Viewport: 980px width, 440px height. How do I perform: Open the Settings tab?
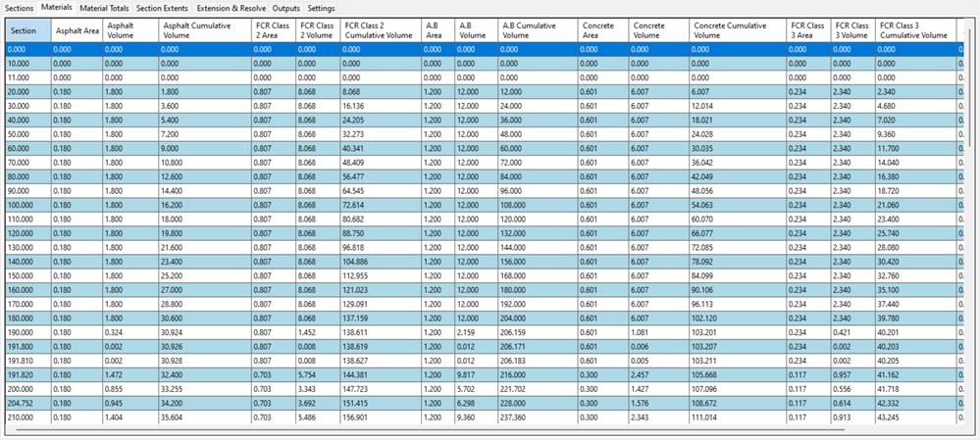(321, 9)
